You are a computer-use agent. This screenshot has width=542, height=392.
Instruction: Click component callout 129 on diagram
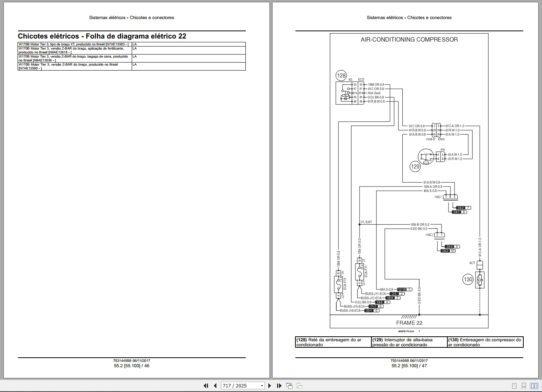click(x=415, y=166)
